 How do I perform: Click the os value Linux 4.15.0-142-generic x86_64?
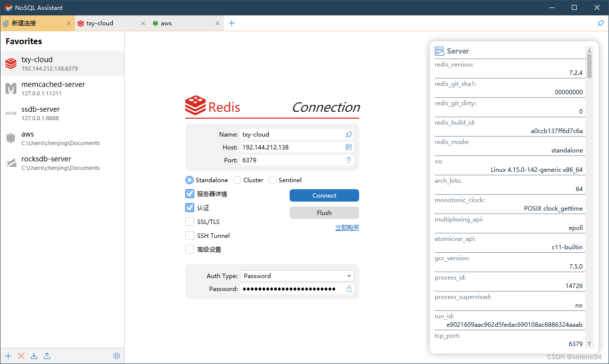536,170
